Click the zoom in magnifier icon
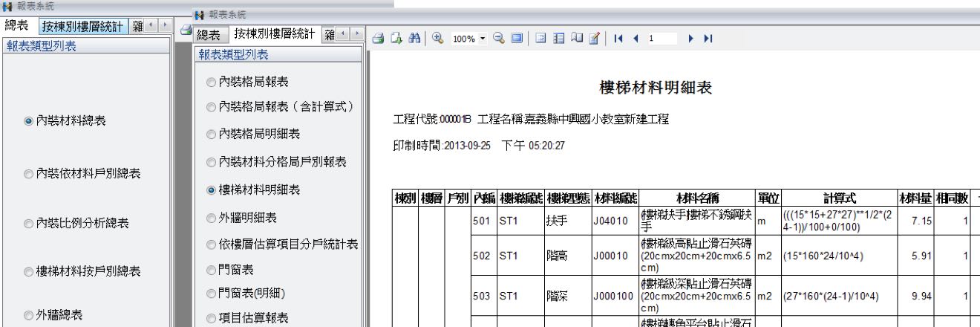Viewport: 980px width, 327px height. (437, 38)
